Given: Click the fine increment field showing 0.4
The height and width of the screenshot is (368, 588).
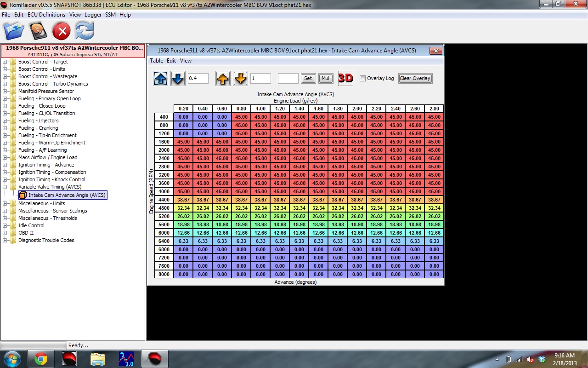Looking at the screenshot, I should (x=198, y=78).
